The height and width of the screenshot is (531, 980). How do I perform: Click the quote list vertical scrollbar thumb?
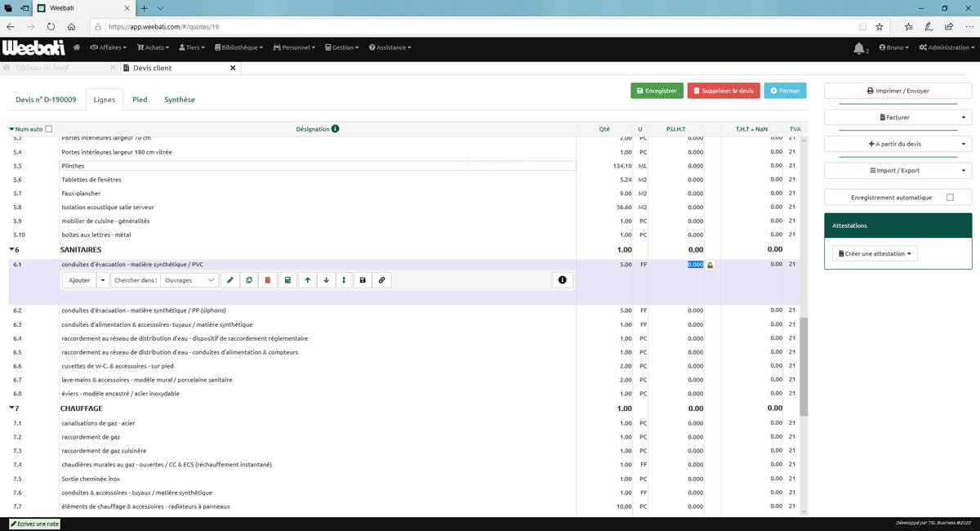tap(804, 368)
